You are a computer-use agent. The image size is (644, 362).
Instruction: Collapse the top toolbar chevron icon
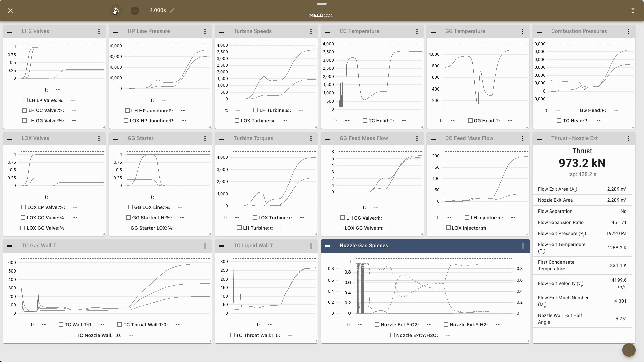[x=633, y=11]
